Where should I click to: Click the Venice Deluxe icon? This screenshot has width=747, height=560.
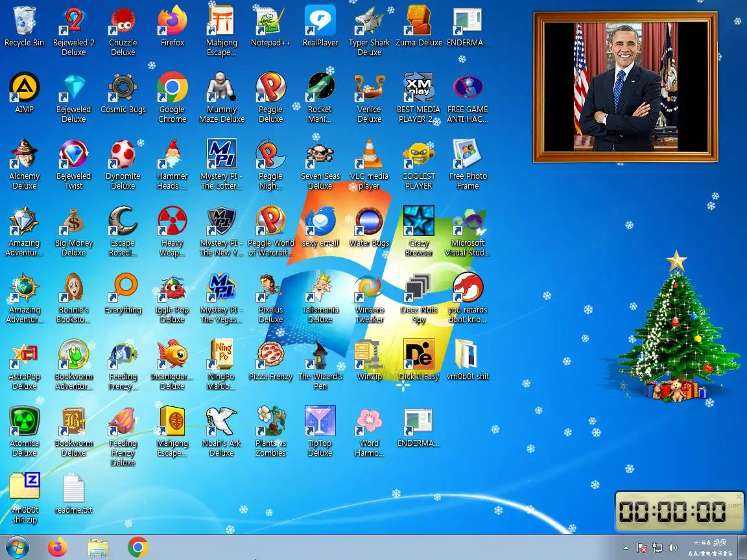[x=369, y=98]
